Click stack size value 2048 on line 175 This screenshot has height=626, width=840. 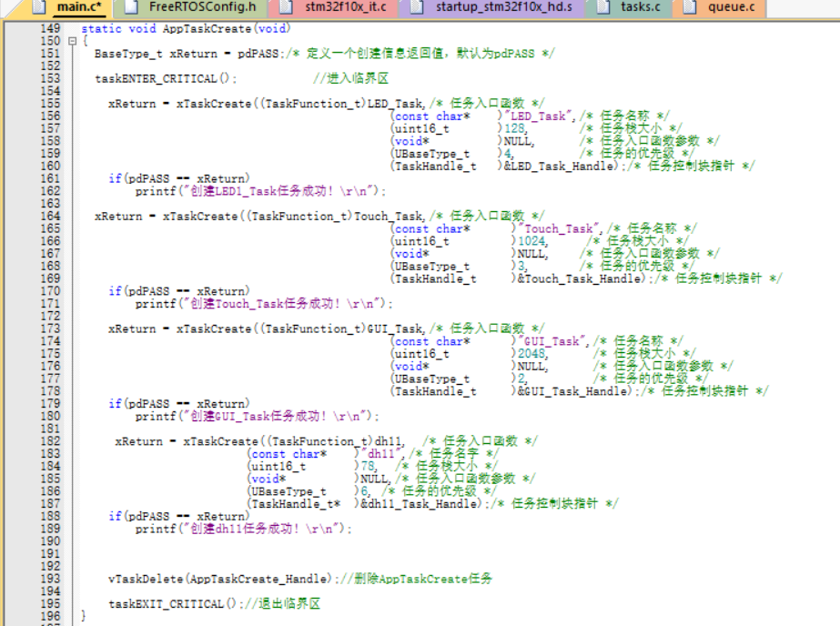pyautogui.click(x=531, y=354)
